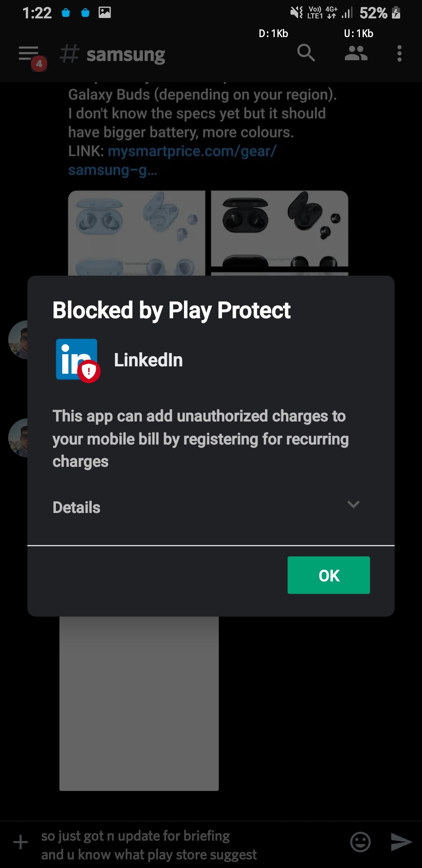
Task: Expand the Details chevron arrow
Action: (x=353, y=504)
